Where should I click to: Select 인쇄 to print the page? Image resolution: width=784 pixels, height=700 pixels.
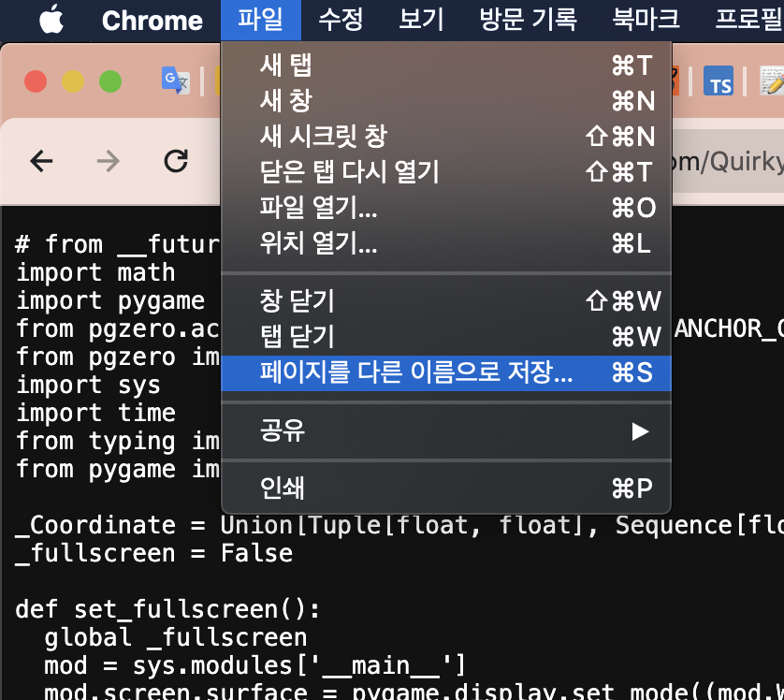pos(282,488)
